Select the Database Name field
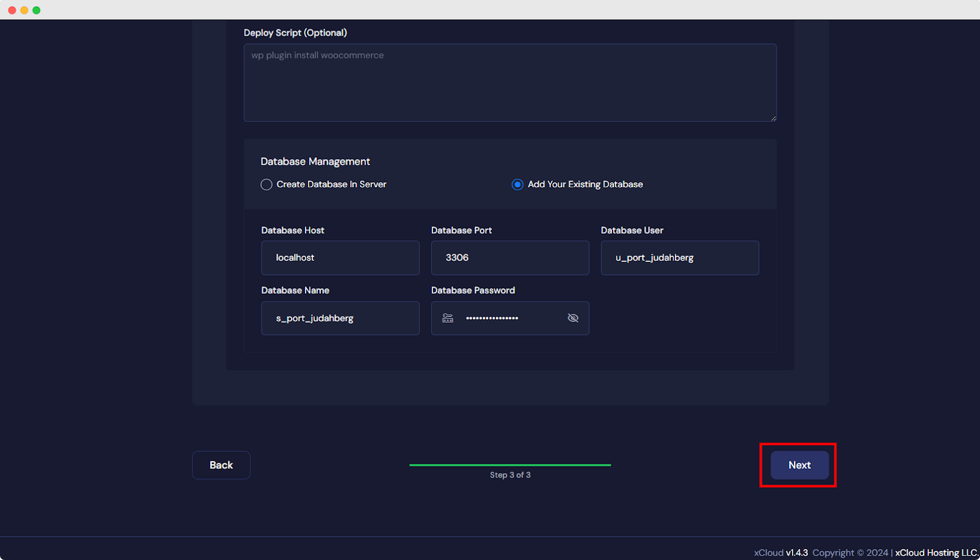 340,318
